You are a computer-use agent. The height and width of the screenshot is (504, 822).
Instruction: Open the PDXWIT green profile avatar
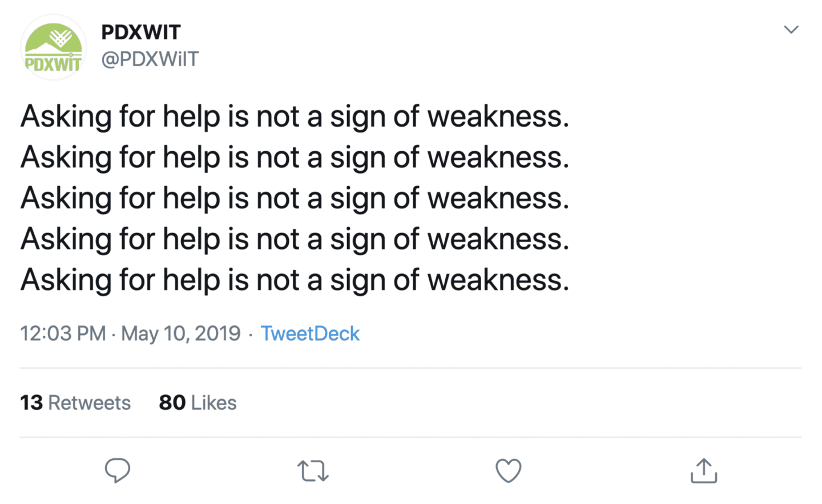tap(53, 48)
